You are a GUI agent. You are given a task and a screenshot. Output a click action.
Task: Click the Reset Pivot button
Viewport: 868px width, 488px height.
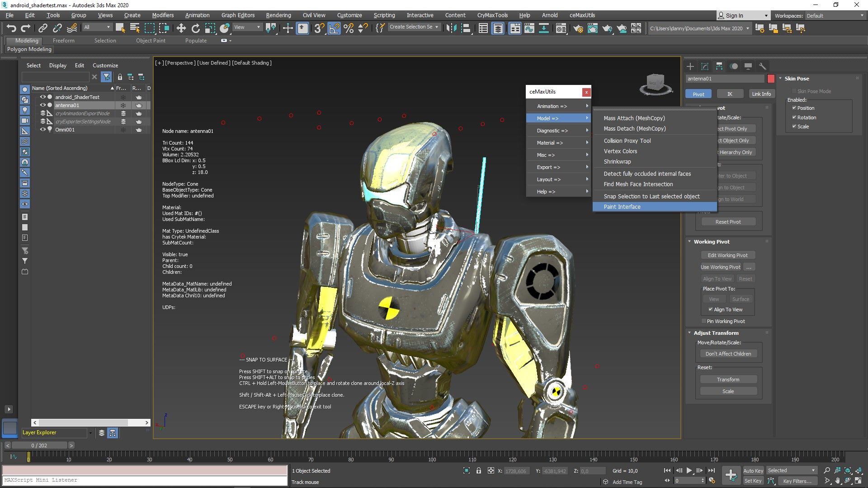pyautogui.click(x=728, y=221)
